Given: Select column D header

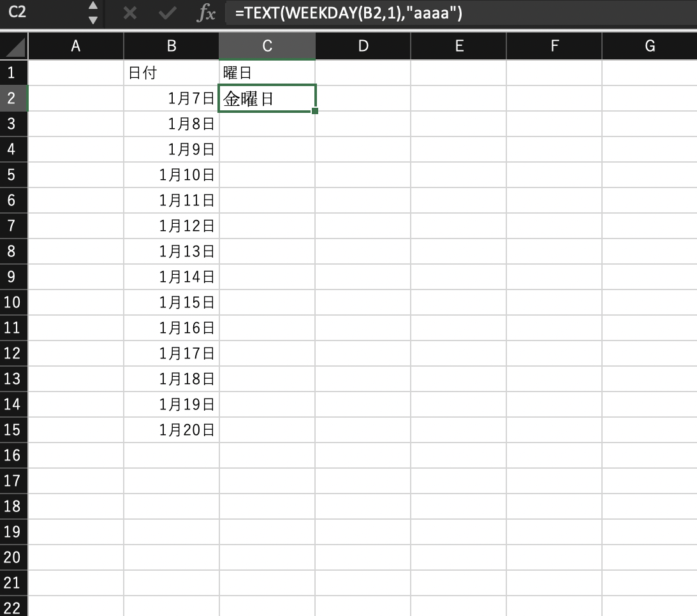Looking at the screenshot, I should [x=363, y=46].
